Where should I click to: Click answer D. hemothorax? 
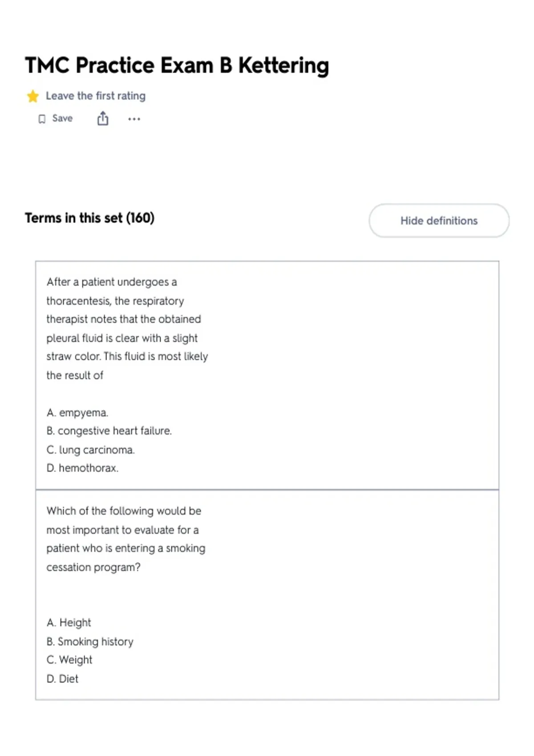tap(82, 468)
